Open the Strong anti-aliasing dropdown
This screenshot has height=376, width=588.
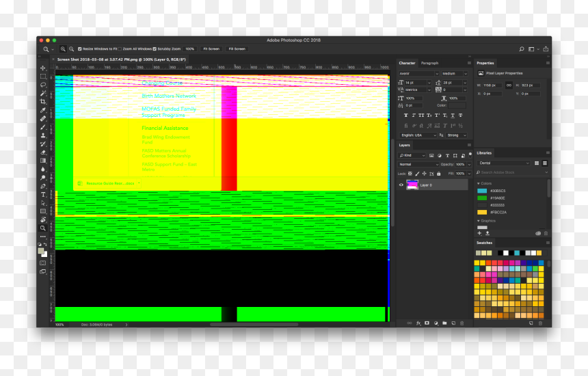(457, 135)
